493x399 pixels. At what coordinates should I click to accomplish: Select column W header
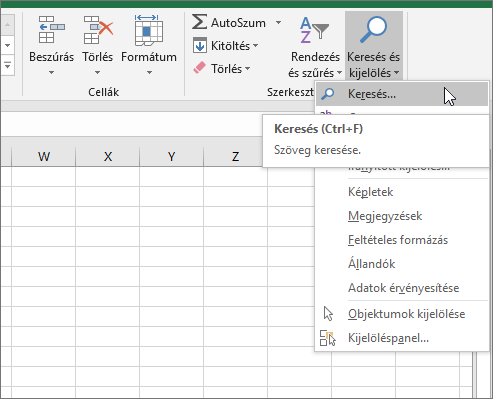click(x=44, y=156)
